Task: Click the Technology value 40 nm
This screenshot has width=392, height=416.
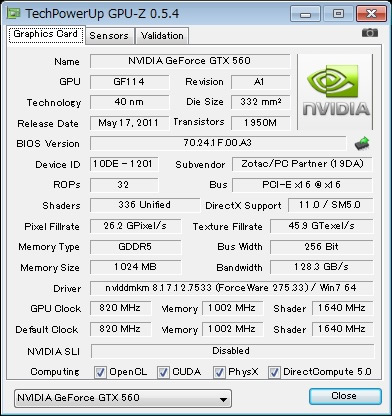Action: (x=129, y=102)
